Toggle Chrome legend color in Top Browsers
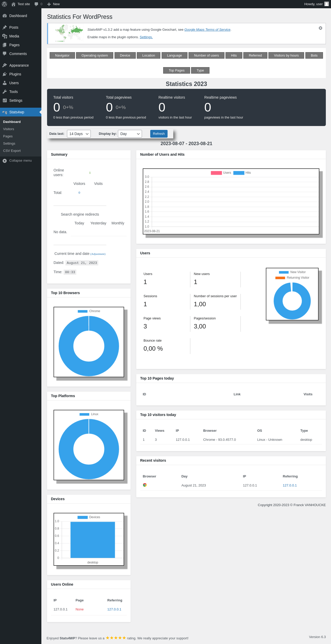331x644 pixels. tap(82, 311)
